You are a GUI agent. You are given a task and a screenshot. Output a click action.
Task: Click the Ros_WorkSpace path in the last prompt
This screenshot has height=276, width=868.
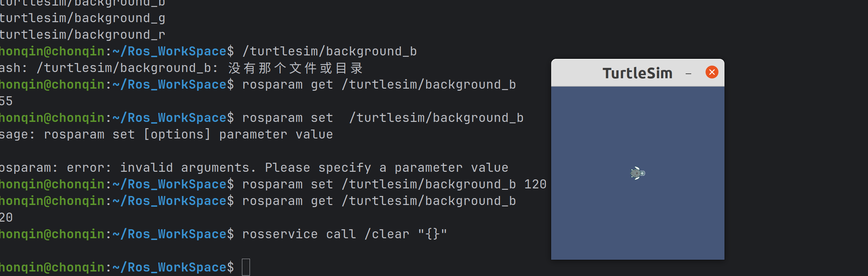point(177,267)
